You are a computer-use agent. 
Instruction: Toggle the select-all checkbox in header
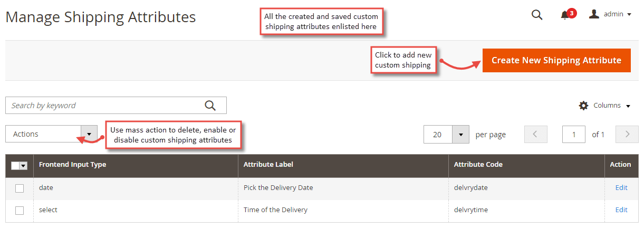click(15, 166)
